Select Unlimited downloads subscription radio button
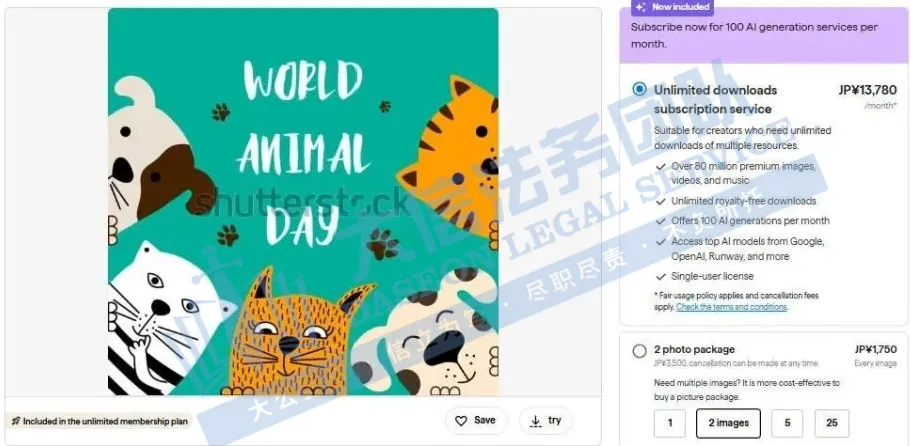 pos(640,89)
